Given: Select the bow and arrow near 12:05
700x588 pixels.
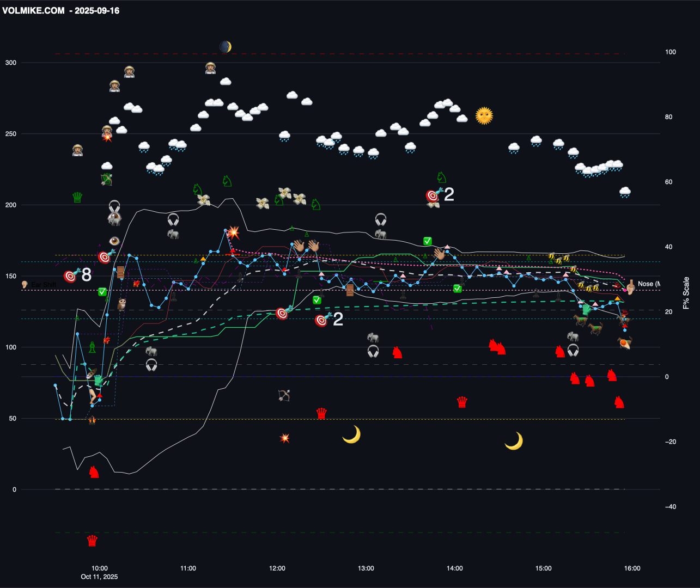Looking at the screenshot, I should tap(284, 395).
